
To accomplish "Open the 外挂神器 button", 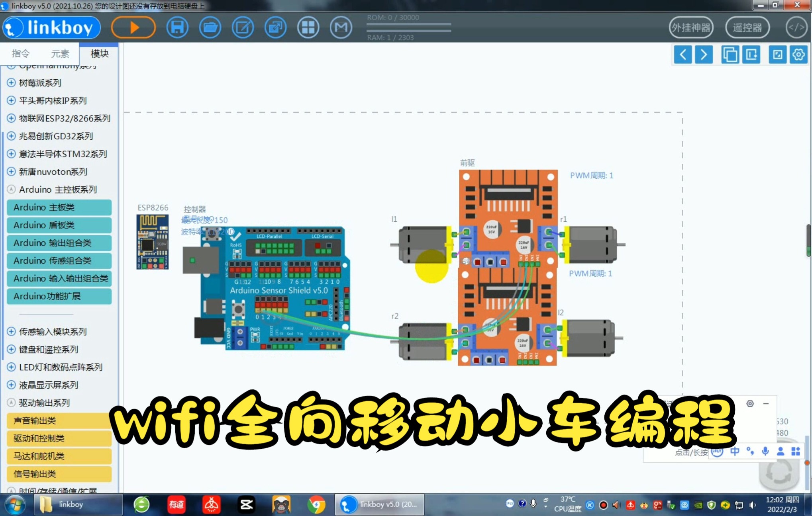I will click(691, 27).
